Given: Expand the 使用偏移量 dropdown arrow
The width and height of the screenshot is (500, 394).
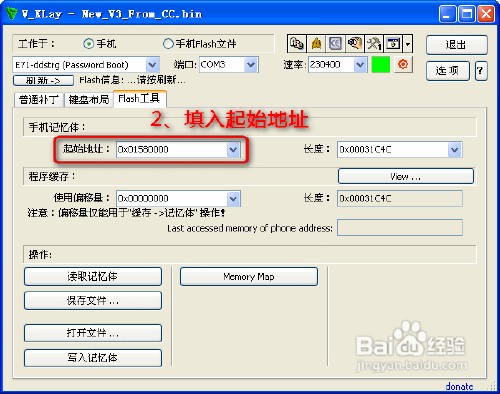Looking at the screenshot, I should point(233,199).
